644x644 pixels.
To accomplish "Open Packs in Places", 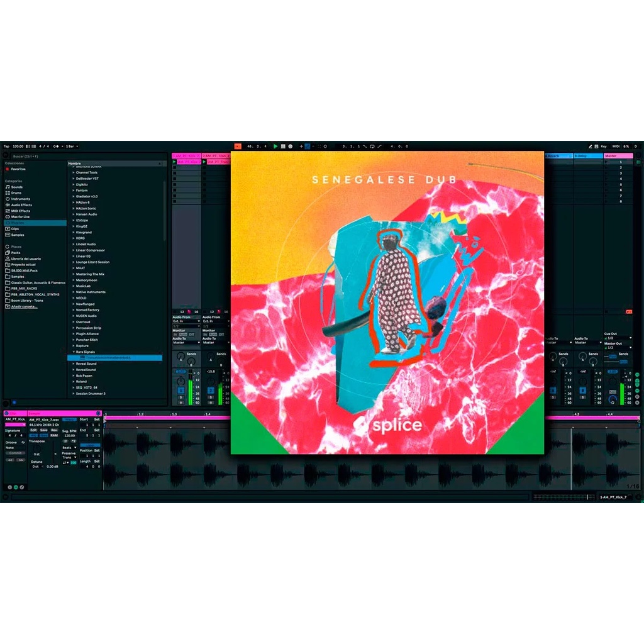I will click(x=16, y=253).
